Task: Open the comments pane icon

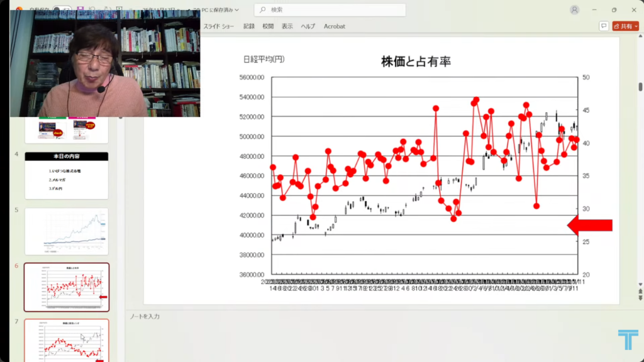Action: [604, 26]
